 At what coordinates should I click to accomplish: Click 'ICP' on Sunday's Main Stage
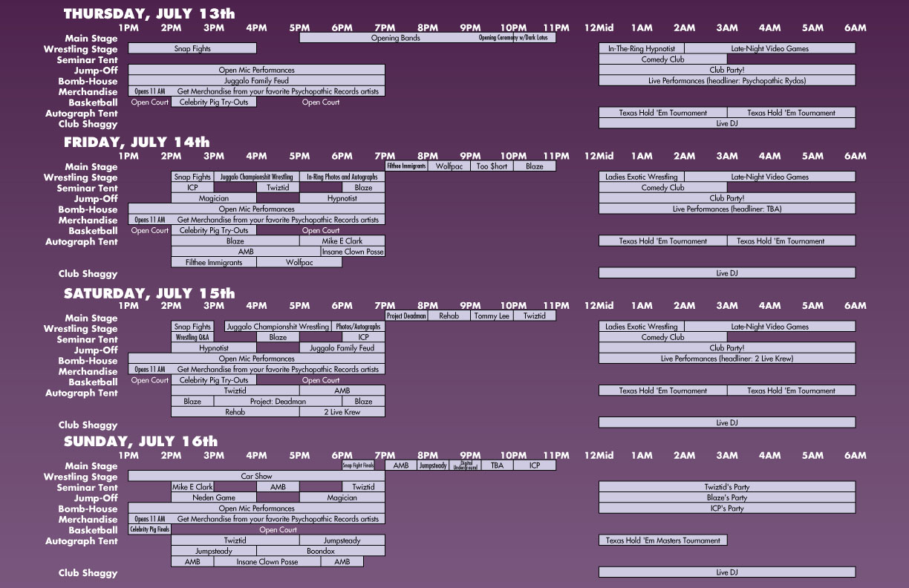point(535,465)
